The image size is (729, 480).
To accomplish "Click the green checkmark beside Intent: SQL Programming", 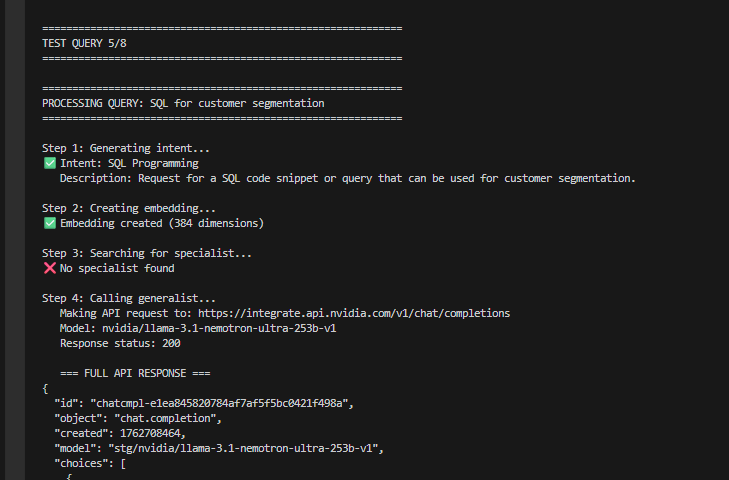I will [x=50, y=163].
